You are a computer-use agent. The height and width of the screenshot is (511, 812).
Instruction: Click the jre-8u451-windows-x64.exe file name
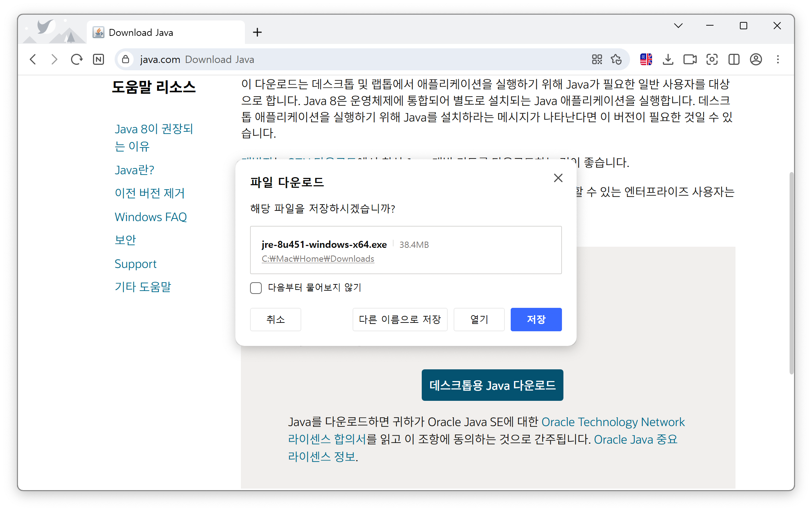[x=324, y=245]
